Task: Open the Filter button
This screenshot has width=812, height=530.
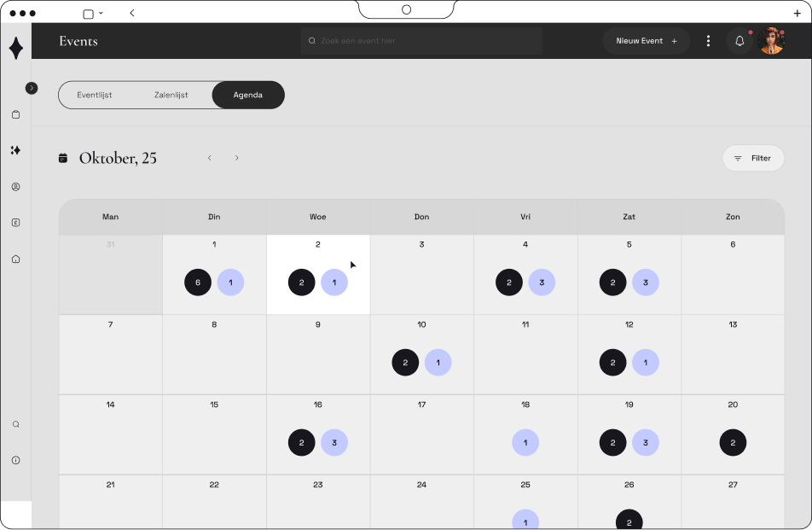Action: [x=753, y=158]
